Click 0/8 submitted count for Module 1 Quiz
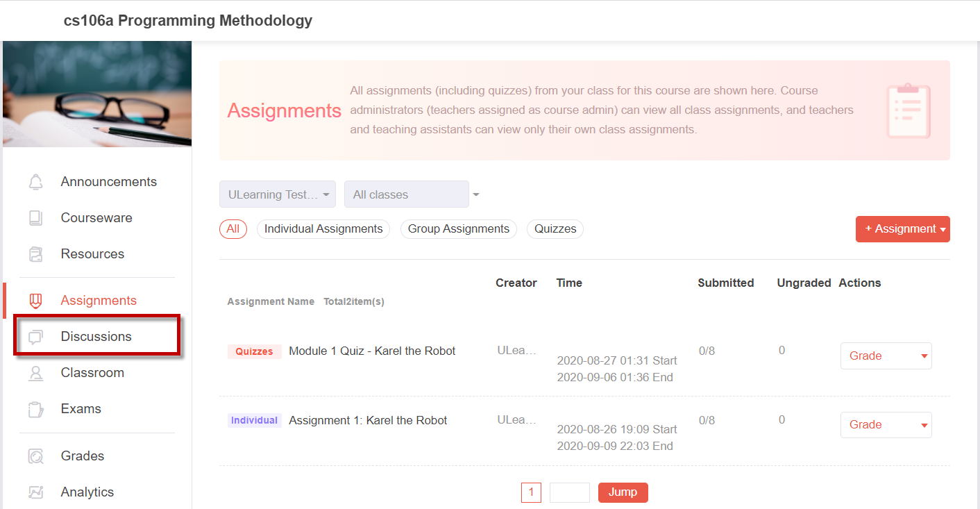980x509 pixels. click(x=707, y=351)
